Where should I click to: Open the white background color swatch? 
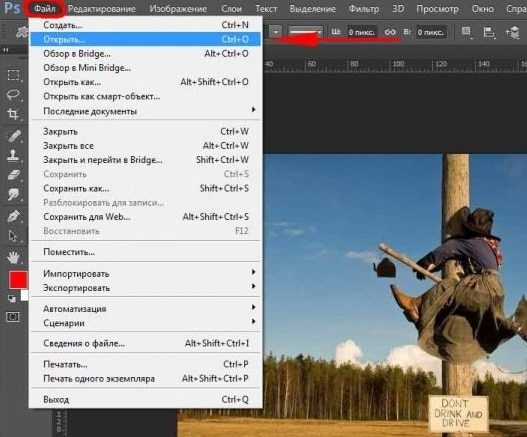tap(25, 295)
